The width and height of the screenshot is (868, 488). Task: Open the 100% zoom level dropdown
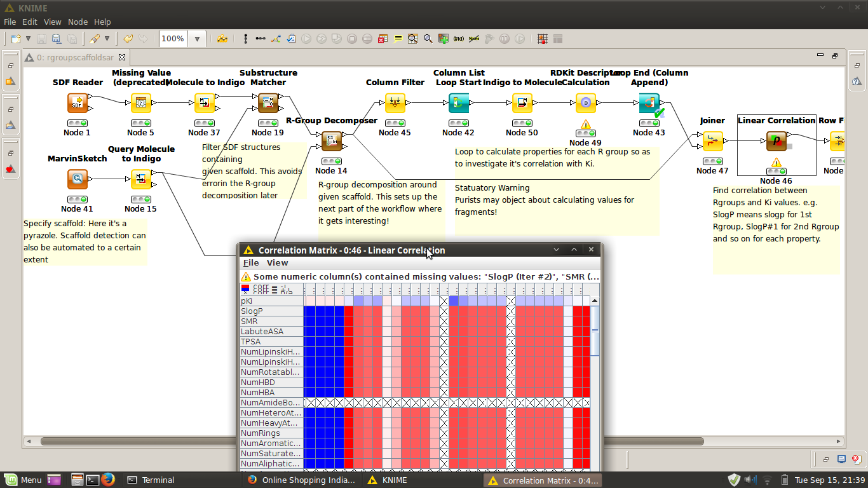tap(197, 39)
